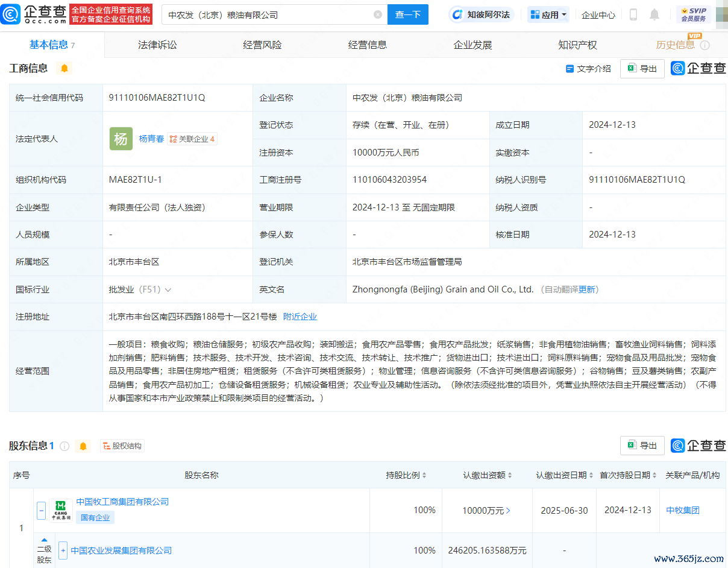The width and height of the screenshot is (728, 568).
Task: Open 股权结构 equity structure view
Action: [x=122, y=446]
